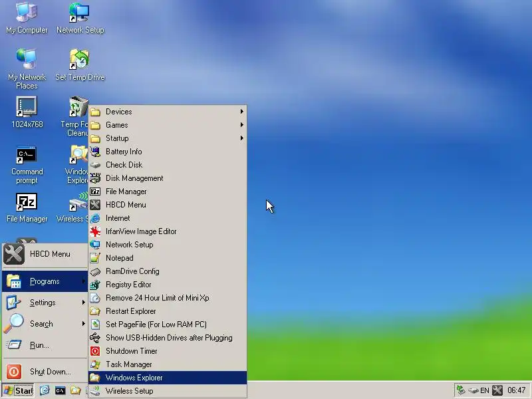The width and height of the screenshot is (532, 399).
Task: Open HBCD Menu in Start menu
Action: 45,254
